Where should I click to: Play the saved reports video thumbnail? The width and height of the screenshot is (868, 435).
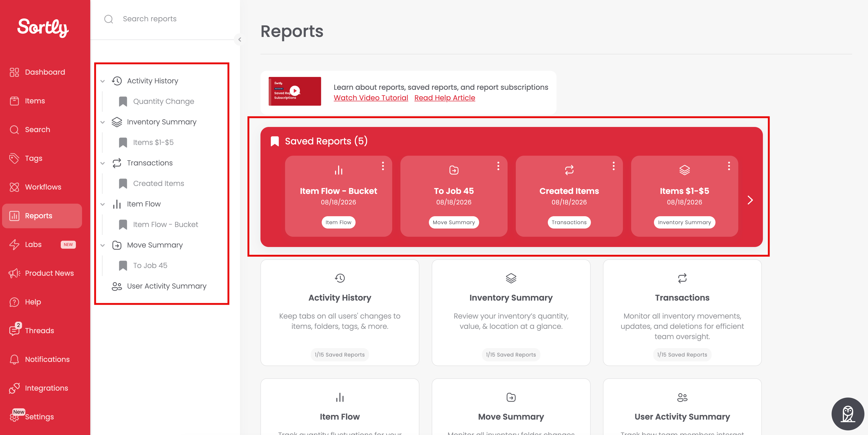click(x=295, y=91)
